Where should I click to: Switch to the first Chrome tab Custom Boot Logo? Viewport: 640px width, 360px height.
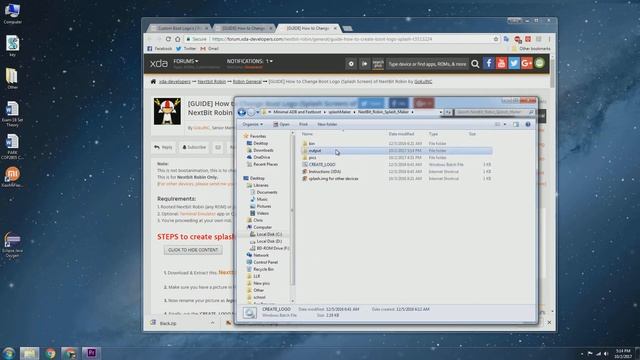coord(179,28)
